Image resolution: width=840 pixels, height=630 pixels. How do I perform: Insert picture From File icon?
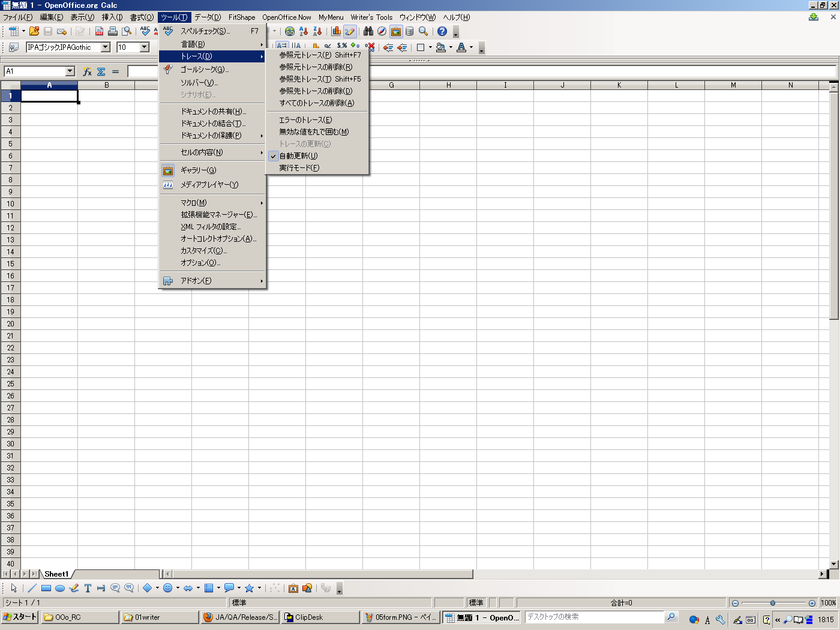(307, 588)
